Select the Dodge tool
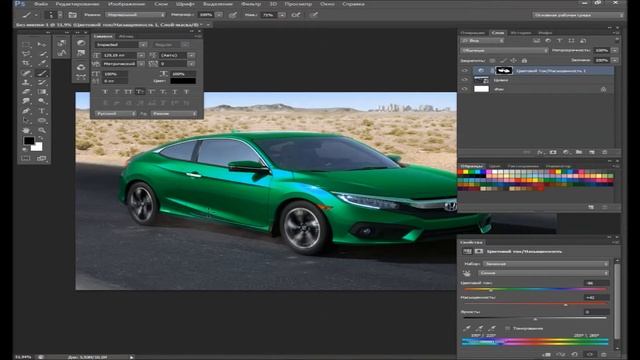 point(42,101)
